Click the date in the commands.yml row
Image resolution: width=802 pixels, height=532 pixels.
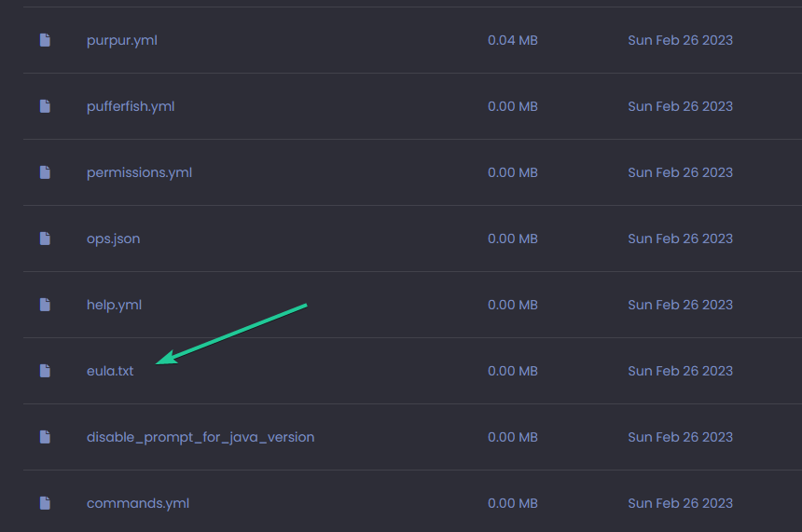(680, 503)
